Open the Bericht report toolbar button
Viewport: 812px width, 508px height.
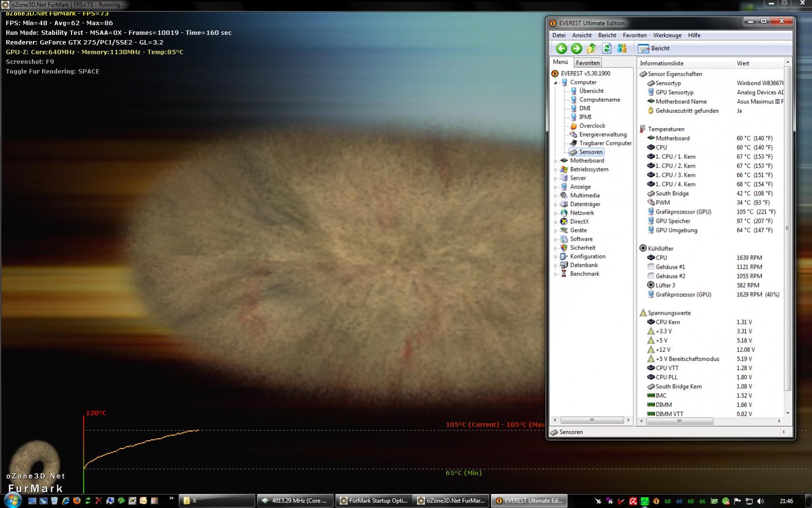(x=654, y=48)
